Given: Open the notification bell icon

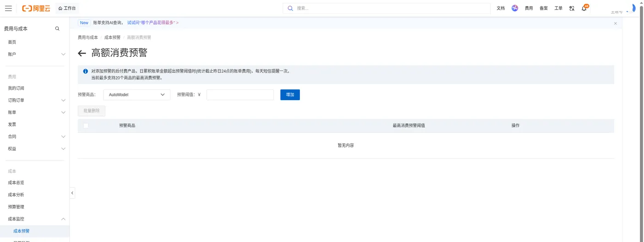Looking at the screenshot, I should point(584,8).
